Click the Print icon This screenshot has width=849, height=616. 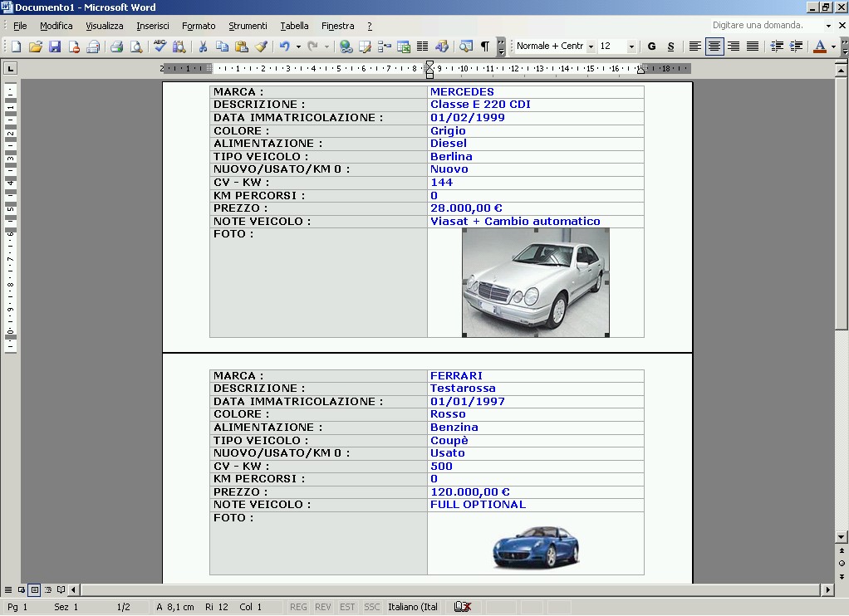coord(116,46)
